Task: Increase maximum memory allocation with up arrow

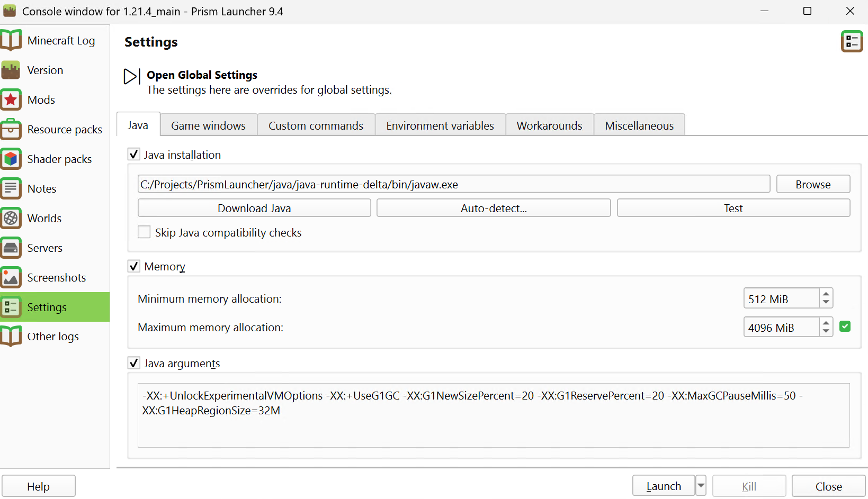Action: pyautogui.click(x=826, y=322)
